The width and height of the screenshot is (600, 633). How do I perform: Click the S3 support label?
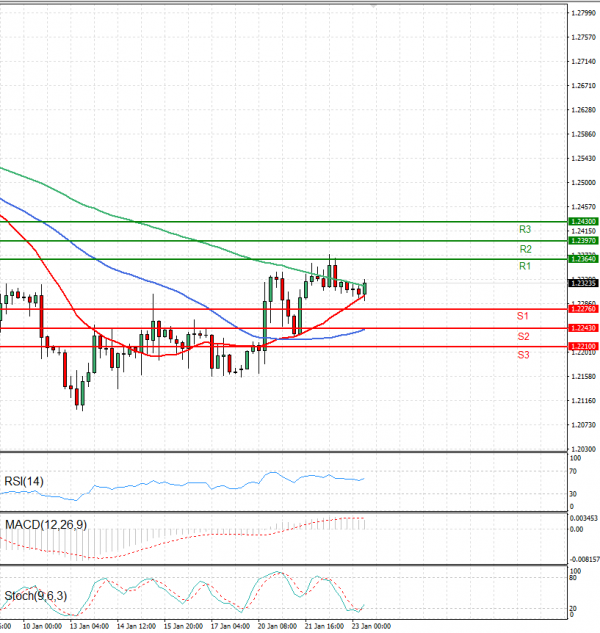pyautogui.click(x=523, y=355)
